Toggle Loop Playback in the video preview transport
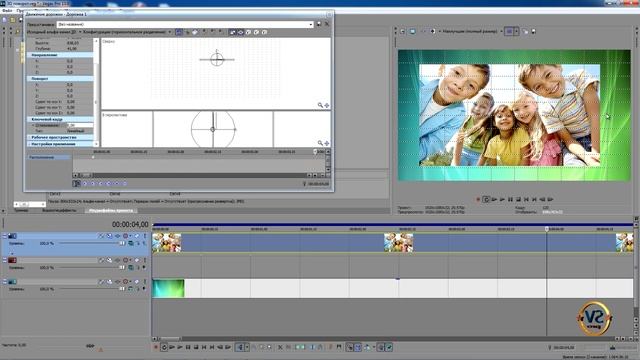Image resolution: width=640 pixels, height=360 pixels. (486, 200)
